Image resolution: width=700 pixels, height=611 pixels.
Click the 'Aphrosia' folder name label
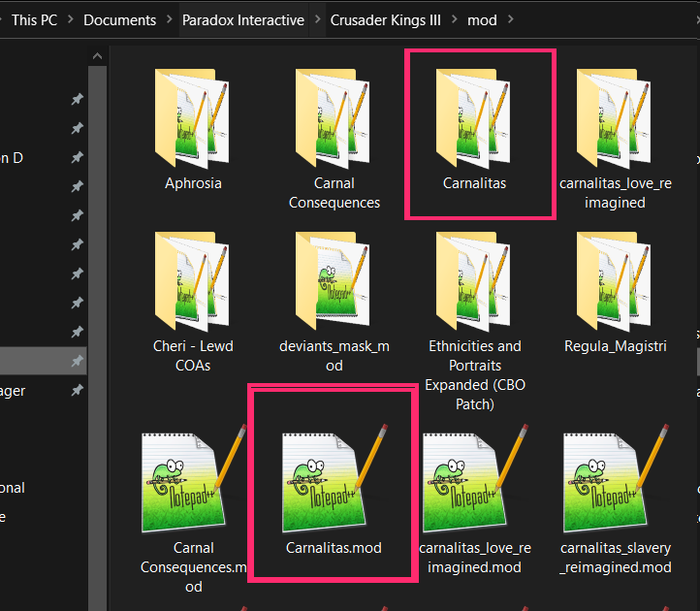(x=193, y=183)
